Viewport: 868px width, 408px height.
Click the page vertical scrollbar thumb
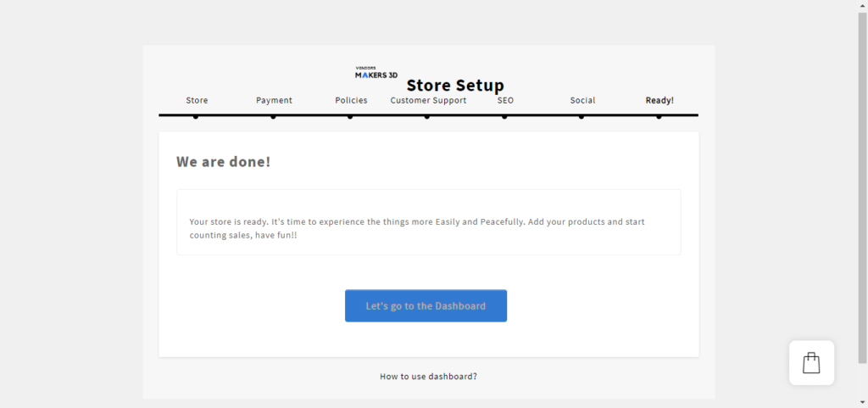point(862,187)
